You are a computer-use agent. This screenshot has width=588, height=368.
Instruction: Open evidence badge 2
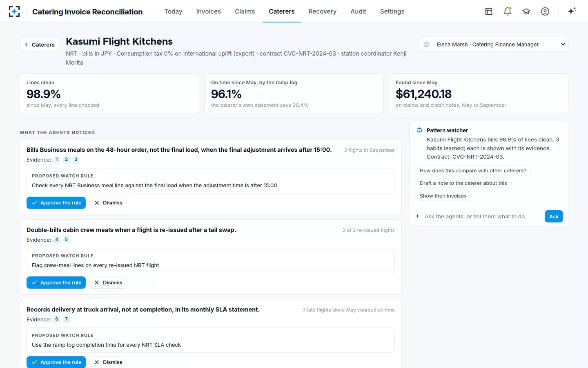[66, 159]
